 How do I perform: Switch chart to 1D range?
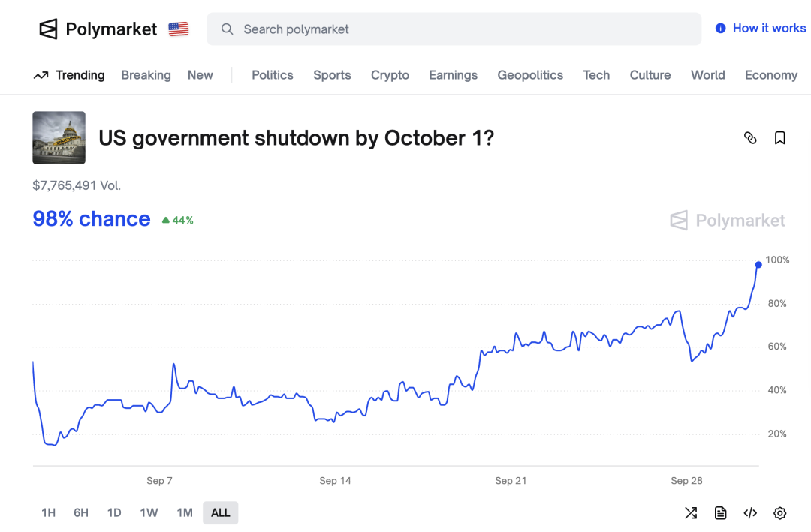click(x=114, y=513)
